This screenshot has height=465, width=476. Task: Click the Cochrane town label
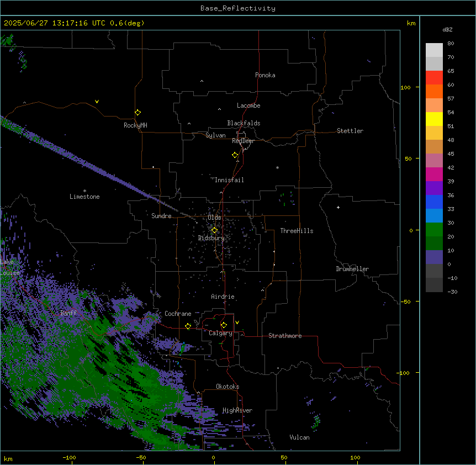coord(178,314)
